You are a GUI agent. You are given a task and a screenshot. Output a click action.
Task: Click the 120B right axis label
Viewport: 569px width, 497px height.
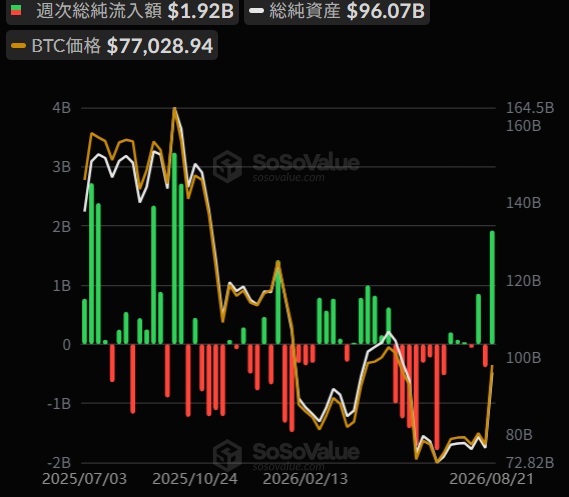523,280
